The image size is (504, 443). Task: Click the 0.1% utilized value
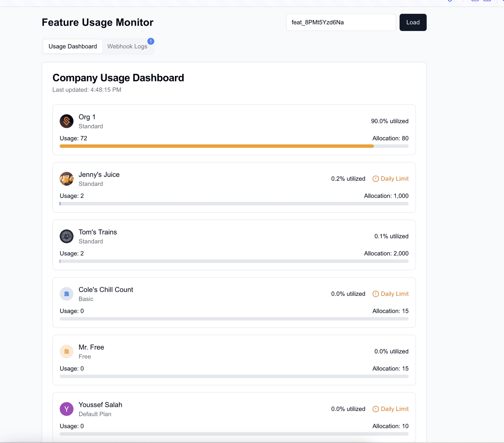tap(391, 236)
